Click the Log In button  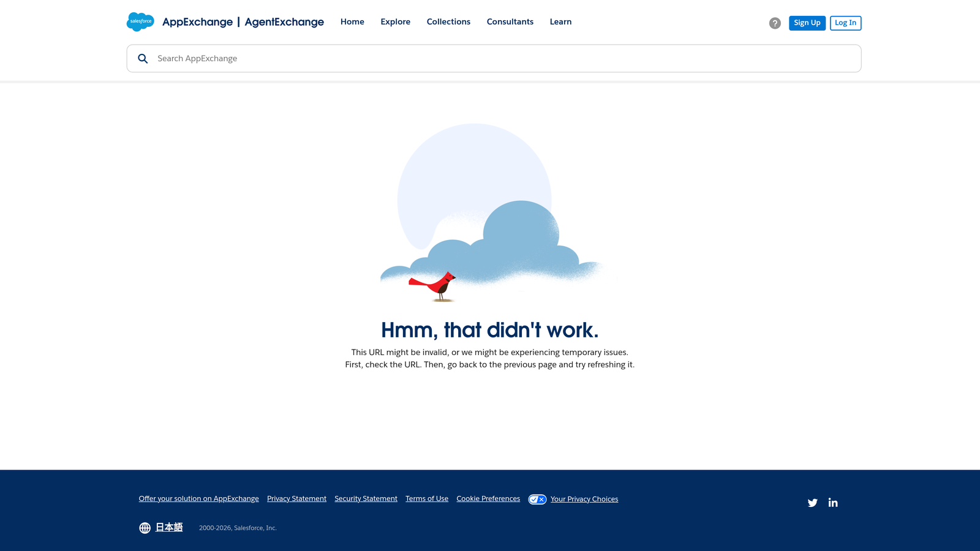845,23
